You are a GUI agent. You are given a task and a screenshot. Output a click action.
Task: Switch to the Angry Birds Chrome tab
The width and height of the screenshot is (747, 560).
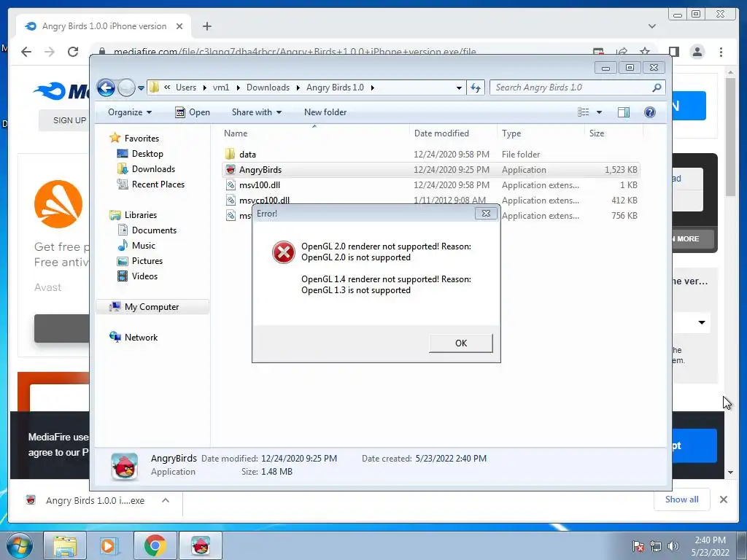104,26
